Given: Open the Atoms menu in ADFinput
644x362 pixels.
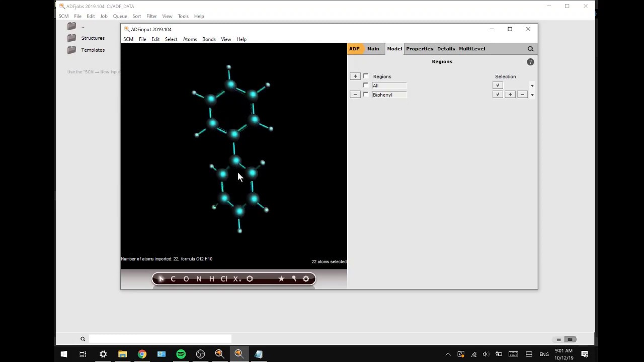Looking at the screenshot, I should pyautogui.click(x=190, y=39).
